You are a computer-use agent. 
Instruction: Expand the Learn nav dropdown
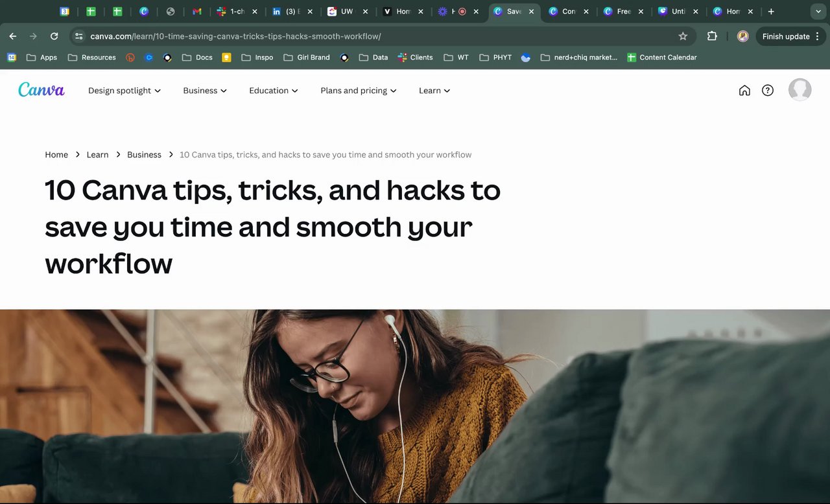click(x=434, y=91)
